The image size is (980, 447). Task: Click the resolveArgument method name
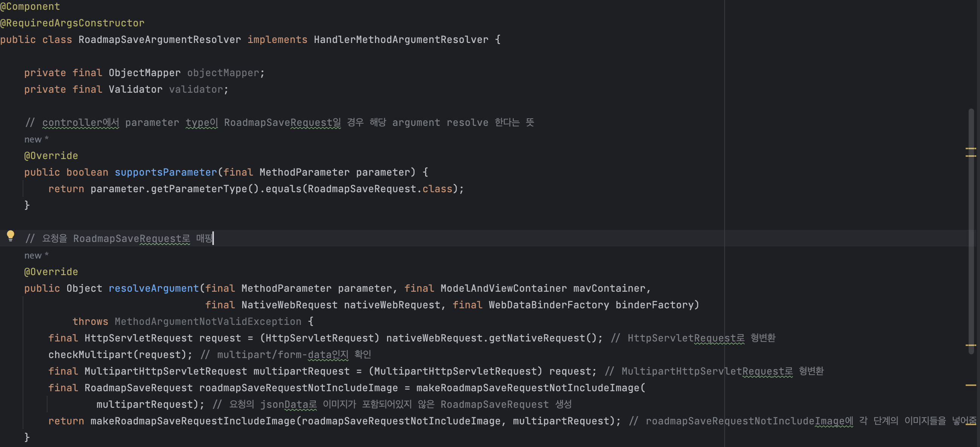[154, 288]
